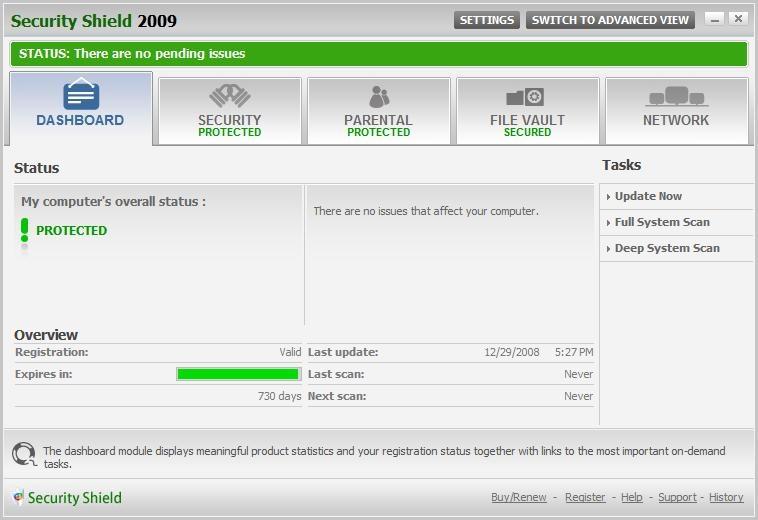Click the 'Security Shield 2009' title text

94,21
